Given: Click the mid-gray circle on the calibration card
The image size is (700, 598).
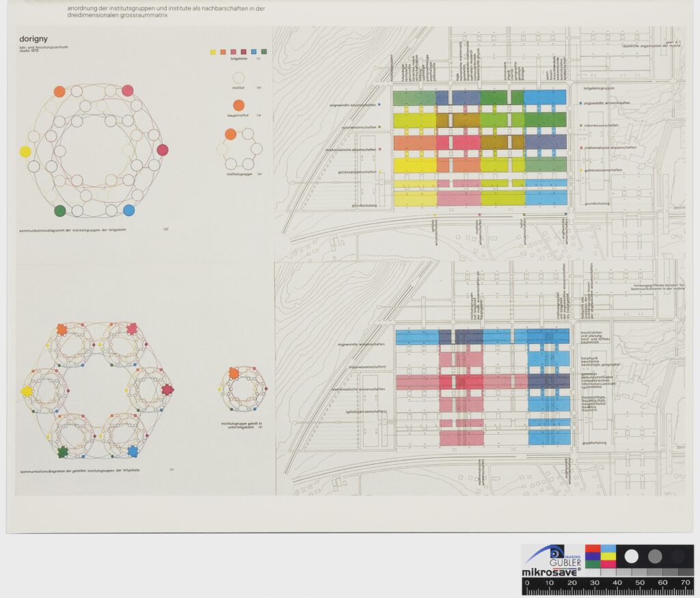Looking at the screenshot, I should point(655,556).
